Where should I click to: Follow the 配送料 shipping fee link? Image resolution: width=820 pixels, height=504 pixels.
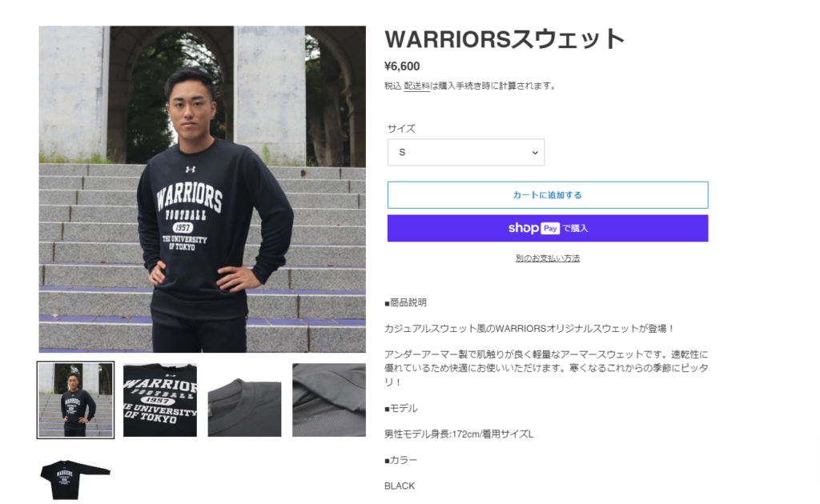(x=416, y=86)
